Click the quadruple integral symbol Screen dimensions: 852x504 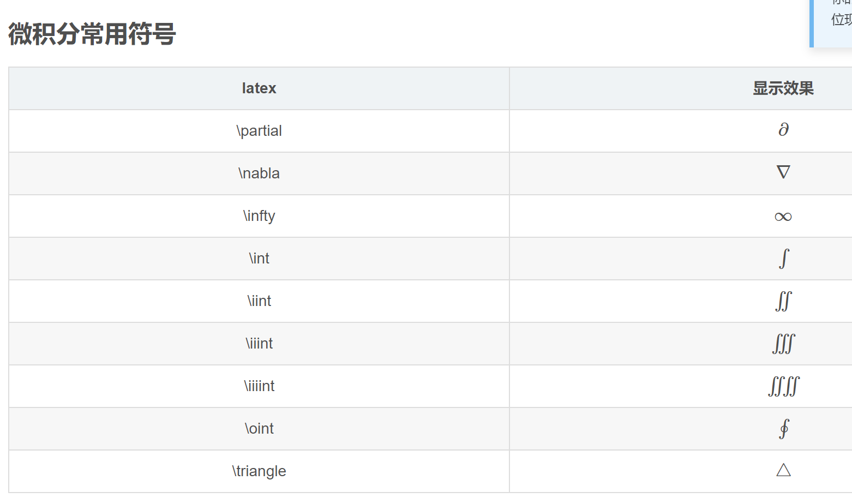click(x=784, y=386)
